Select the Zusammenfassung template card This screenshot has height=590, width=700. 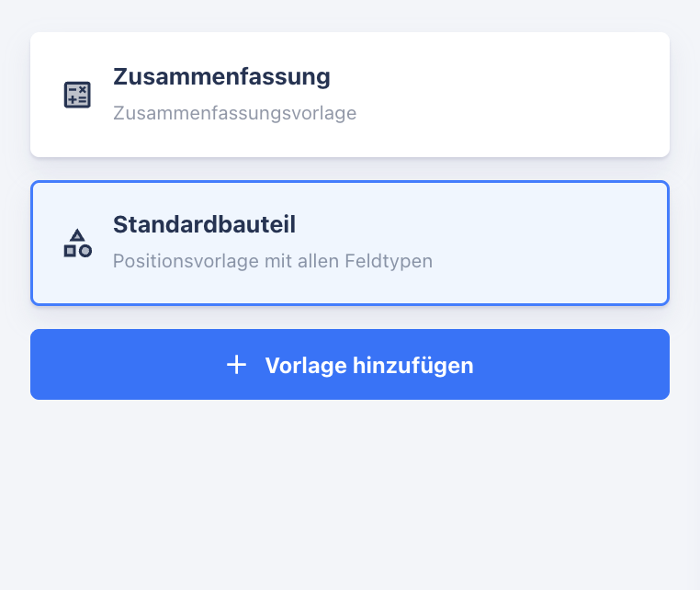(x=349, y=95)
